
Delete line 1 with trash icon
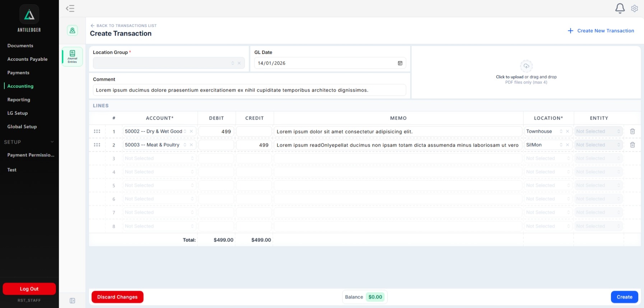tap(633, 132)
